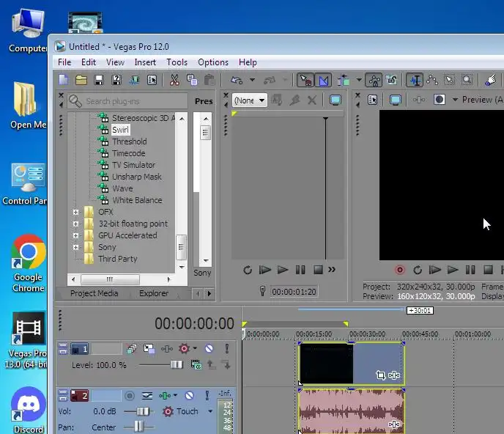504x434 pixels.
Task: Toggle Enable Snapping toolbar button
Action: (x=305, y=80)
